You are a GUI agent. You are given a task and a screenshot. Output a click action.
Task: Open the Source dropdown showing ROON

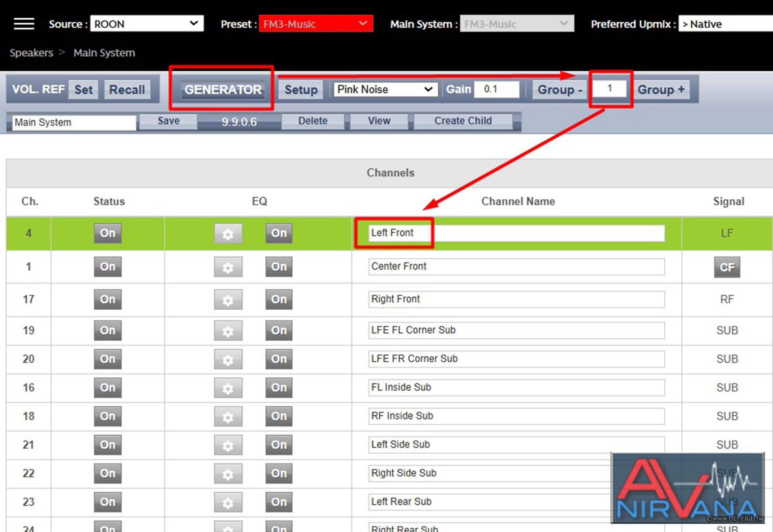pyautogui.click(x=147, y=24)
